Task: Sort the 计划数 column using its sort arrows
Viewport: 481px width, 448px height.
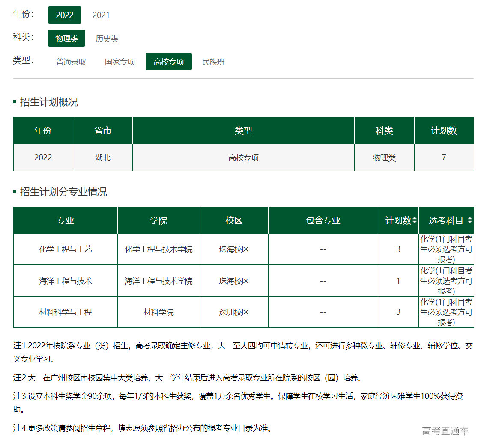Action: [x=414, y=220]
